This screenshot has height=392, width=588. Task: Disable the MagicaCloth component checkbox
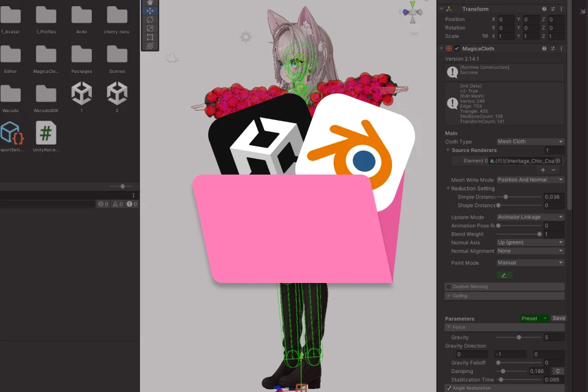457,48
